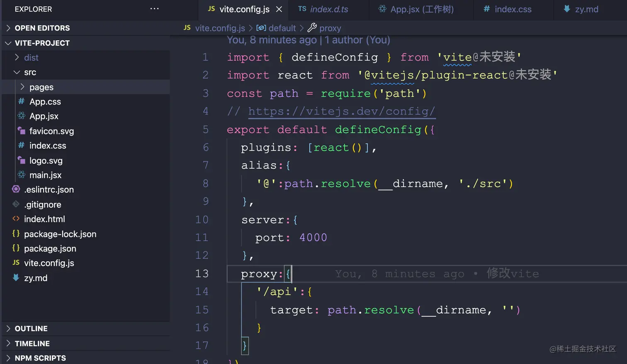Click the braces icon beside package.json
627x364 pixels.
(x=16, y=248)
